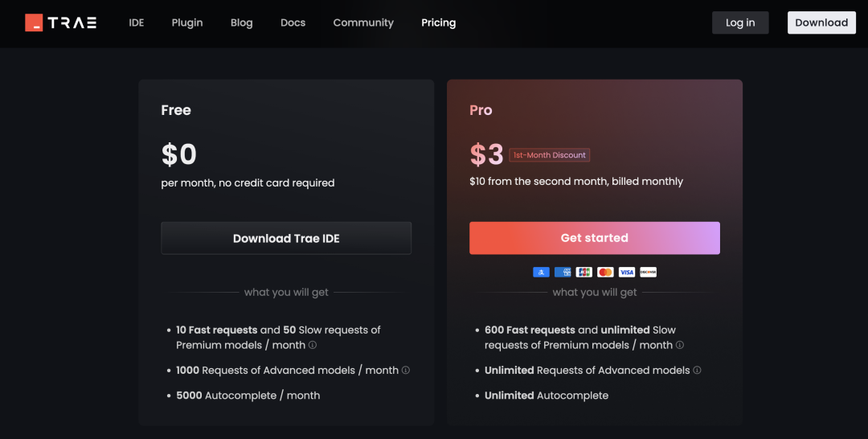Click info icon beside Unlimited Advanced models requests
The image size is (868, 439).
coord(697,370)
